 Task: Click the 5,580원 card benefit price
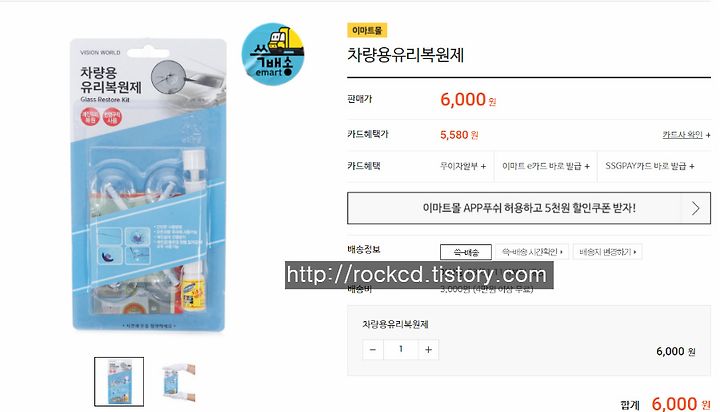459,135
